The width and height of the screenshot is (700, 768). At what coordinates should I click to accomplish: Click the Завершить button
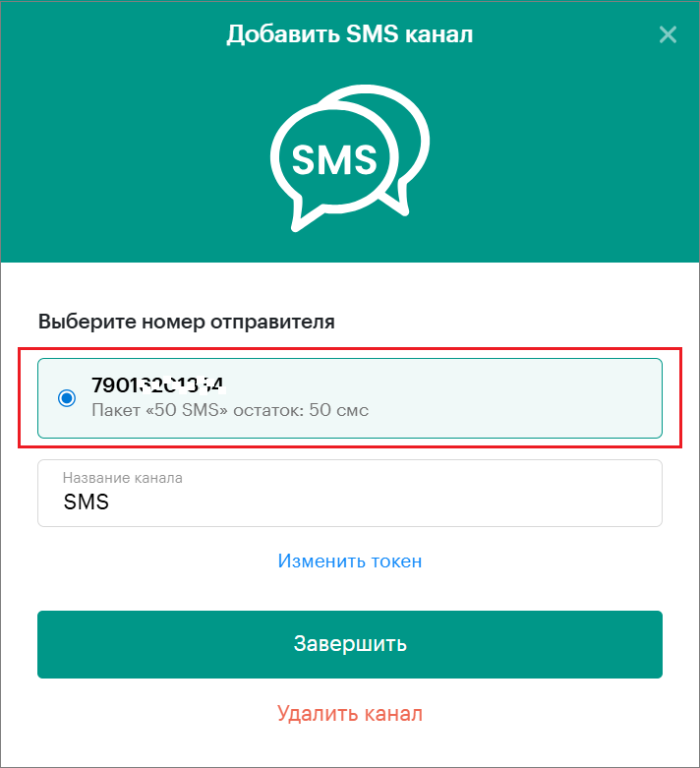coord(350,644)
